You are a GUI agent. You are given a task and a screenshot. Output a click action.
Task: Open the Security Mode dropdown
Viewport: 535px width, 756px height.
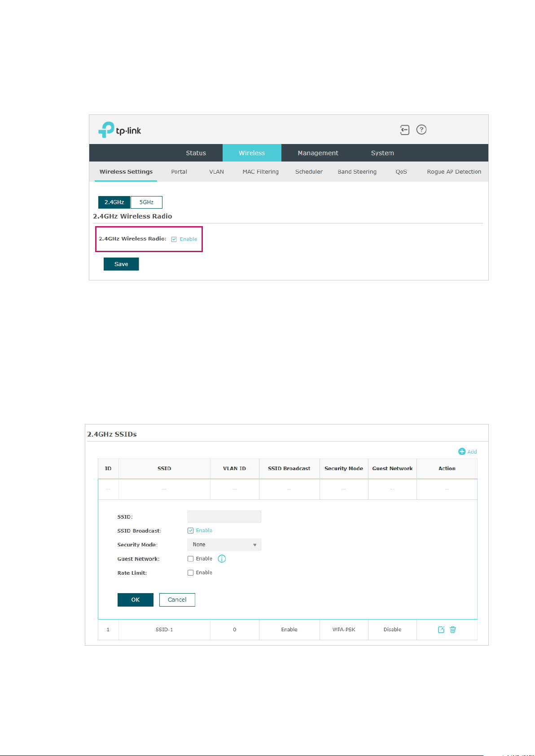pyautogui.click(x=224, y=544)
